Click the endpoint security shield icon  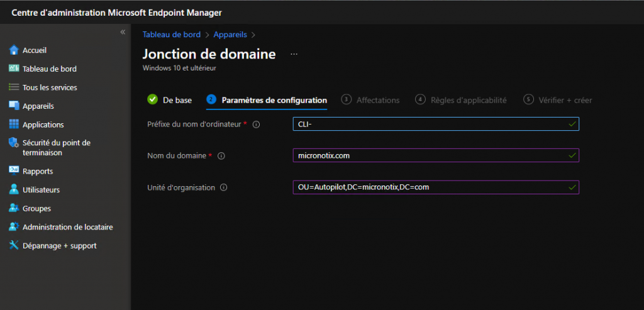[x=14, y=143]
